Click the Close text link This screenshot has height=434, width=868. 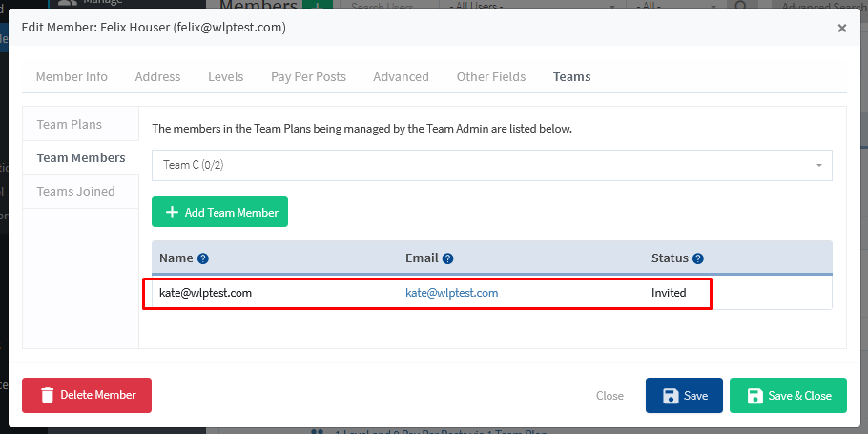[610, 396]
